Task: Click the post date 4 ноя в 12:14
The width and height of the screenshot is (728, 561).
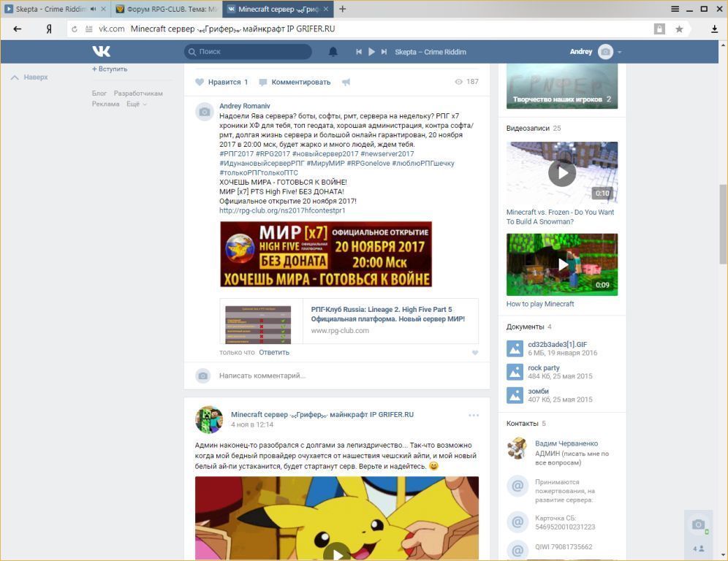Action: (252, 424)
